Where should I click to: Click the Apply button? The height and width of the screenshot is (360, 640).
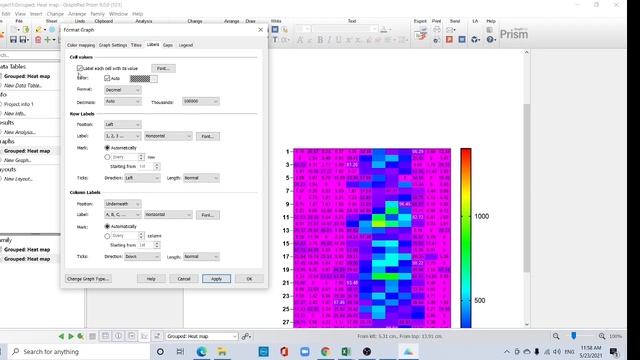(x=216, y=279)
